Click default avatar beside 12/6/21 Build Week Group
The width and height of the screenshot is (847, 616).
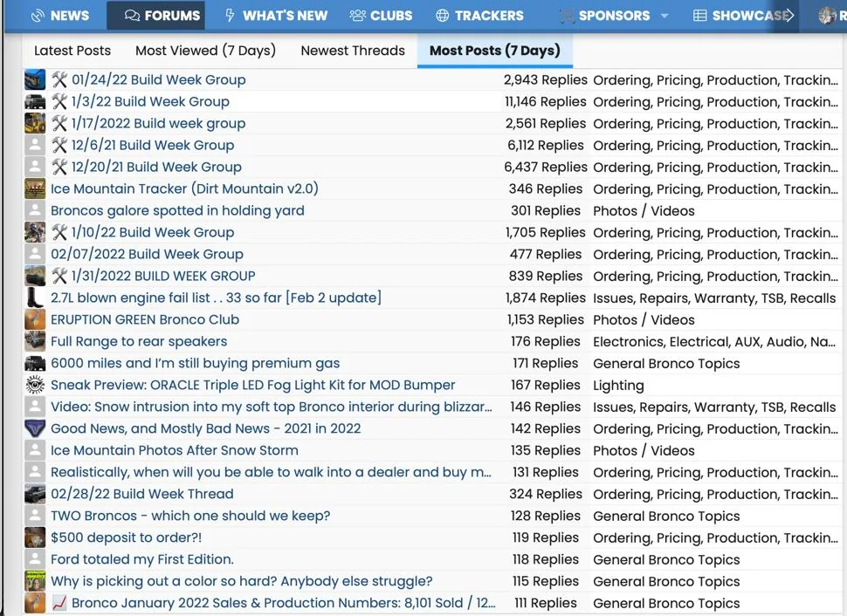[35, 145]
